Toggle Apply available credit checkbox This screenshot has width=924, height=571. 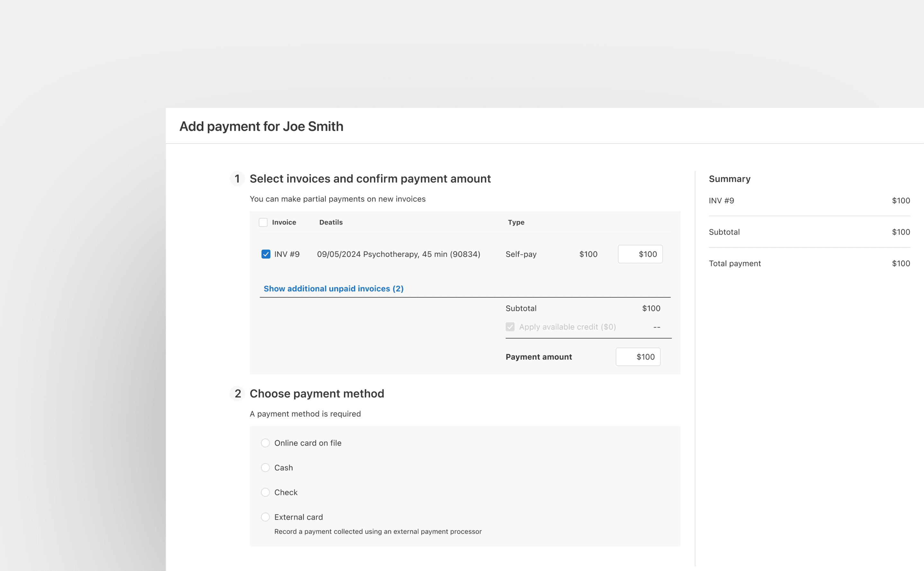click(x=510, y=327)
